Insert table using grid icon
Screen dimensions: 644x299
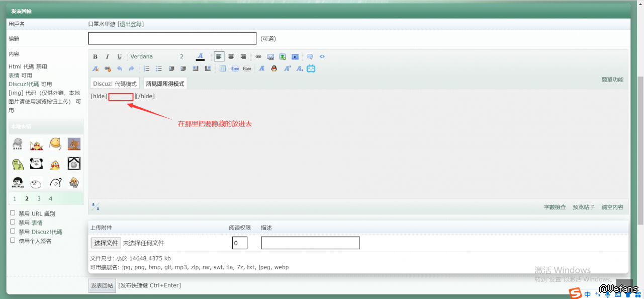(223, 68)
